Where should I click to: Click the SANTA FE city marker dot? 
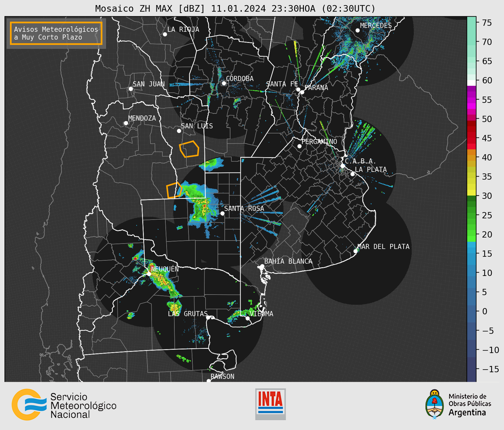[x=298, y=89]
